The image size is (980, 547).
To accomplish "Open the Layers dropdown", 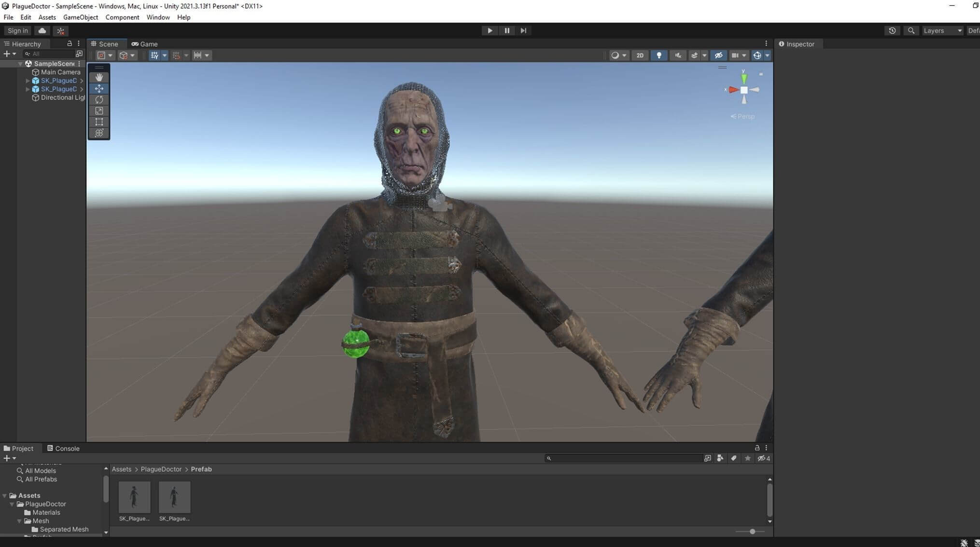I will (x=942, y=30).
